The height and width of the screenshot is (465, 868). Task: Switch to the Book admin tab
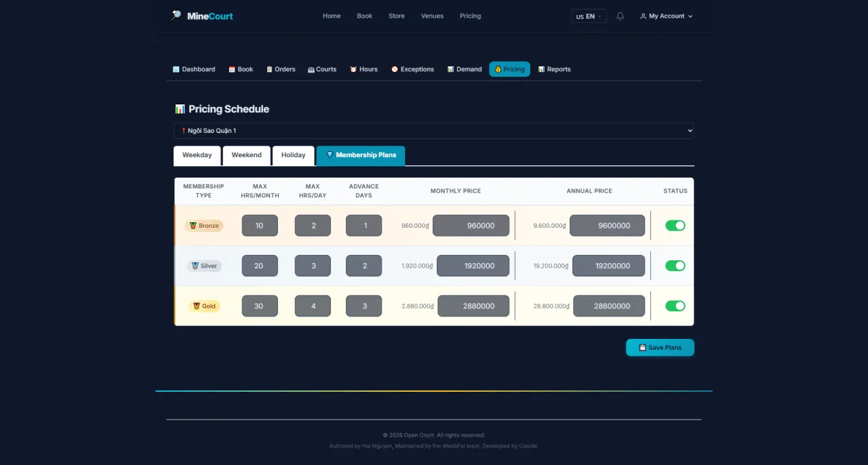click(x=241, y=69)
